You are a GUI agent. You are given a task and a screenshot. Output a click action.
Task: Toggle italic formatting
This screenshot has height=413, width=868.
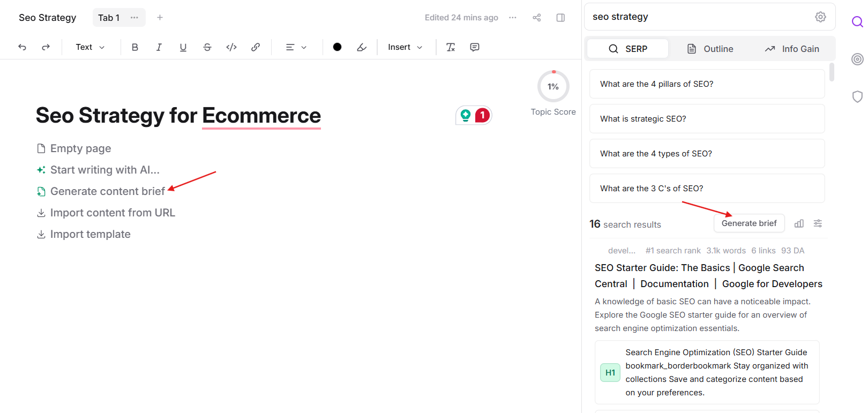pyautogui.click(x=159, y=47)
